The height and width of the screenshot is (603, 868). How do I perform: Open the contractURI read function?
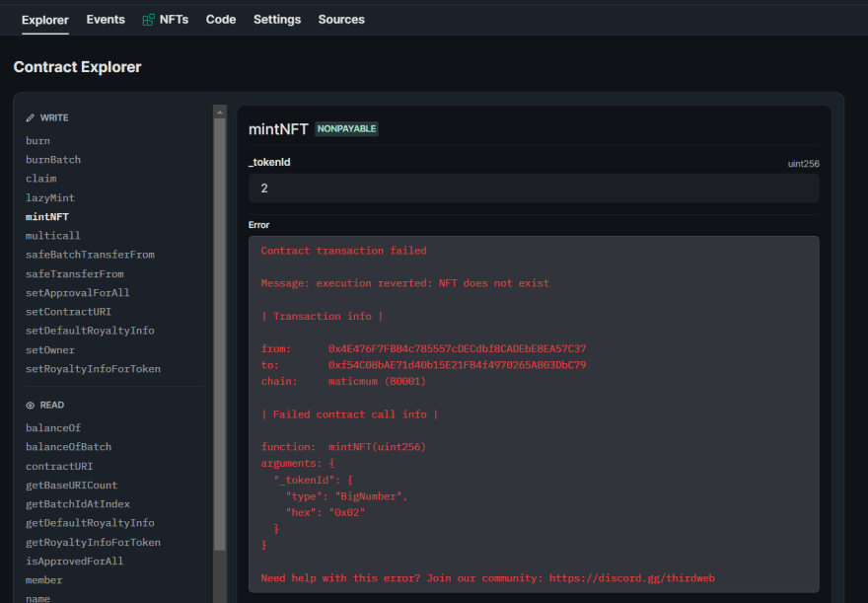click(59, 466)
